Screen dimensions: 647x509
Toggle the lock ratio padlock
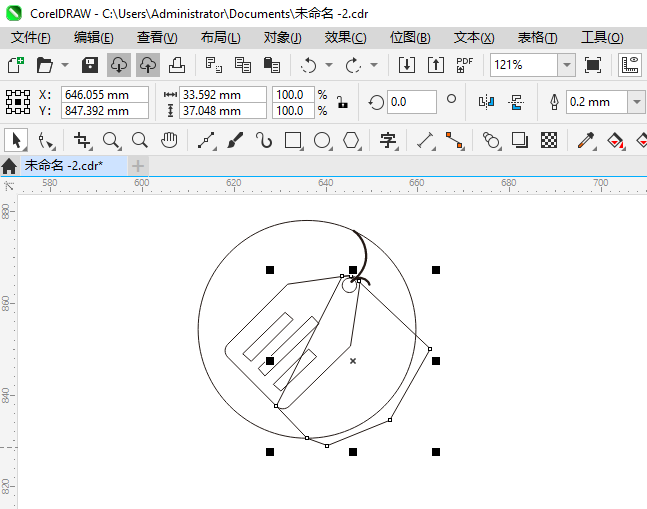click(342, 102)
